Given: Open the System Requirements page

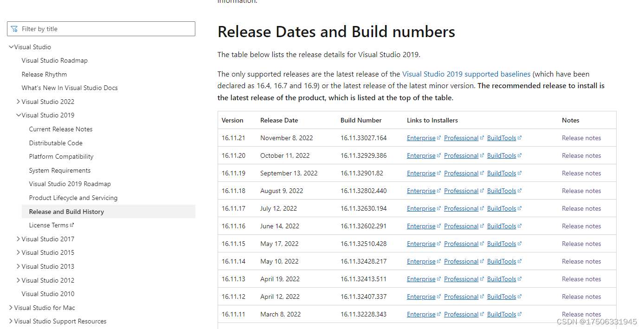Looking at the screenshot, I should pos(60,170).
